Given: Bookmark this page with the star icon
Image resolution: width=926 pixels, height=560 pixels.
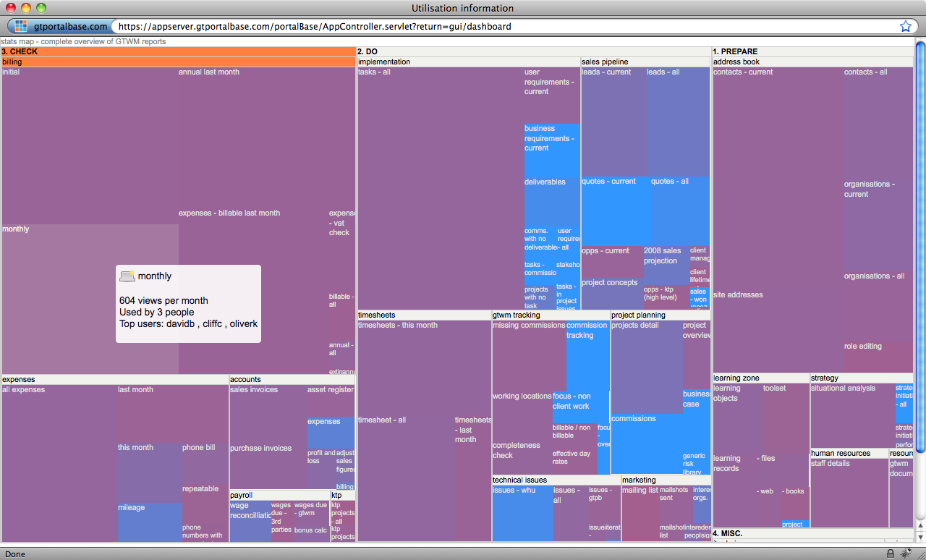Looking at the screenshot, I should (905, 27).
